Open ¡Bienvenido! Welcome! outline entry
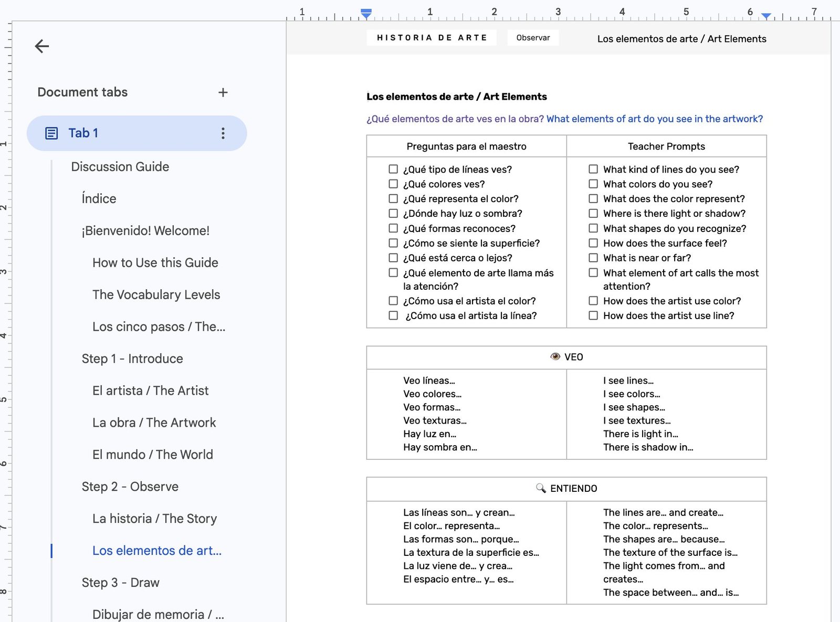 [x=145, y=231]
